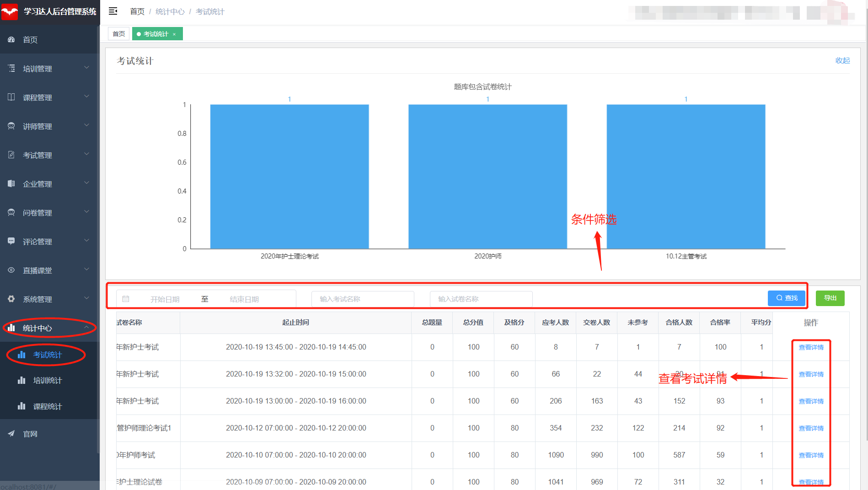Switch to the 考试统计 page tab
Image resolution: width=868 pixels, height=490 pixels.
(x=157, y=34)
